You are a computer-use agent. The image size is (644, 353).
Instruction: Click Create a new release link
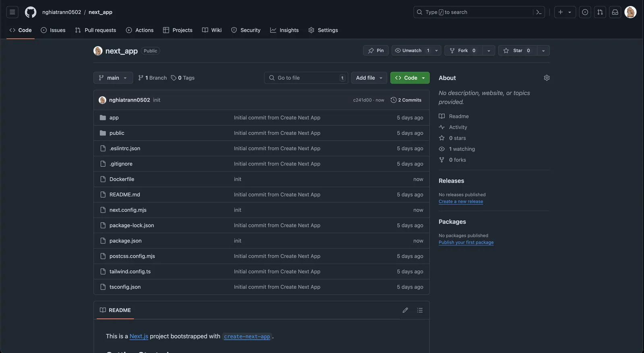(461, 201)
